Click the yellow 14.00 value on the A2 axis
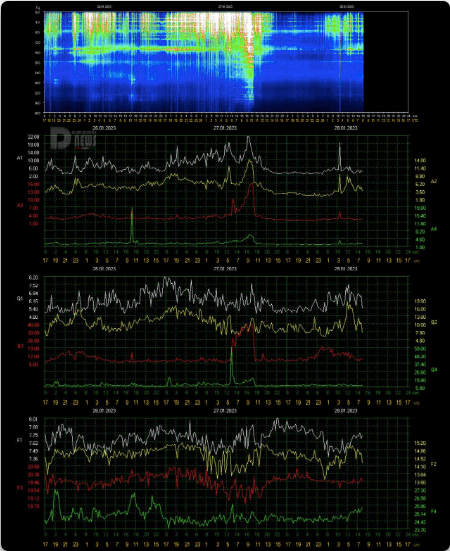 pyautogui.click(x=420, y=160)
